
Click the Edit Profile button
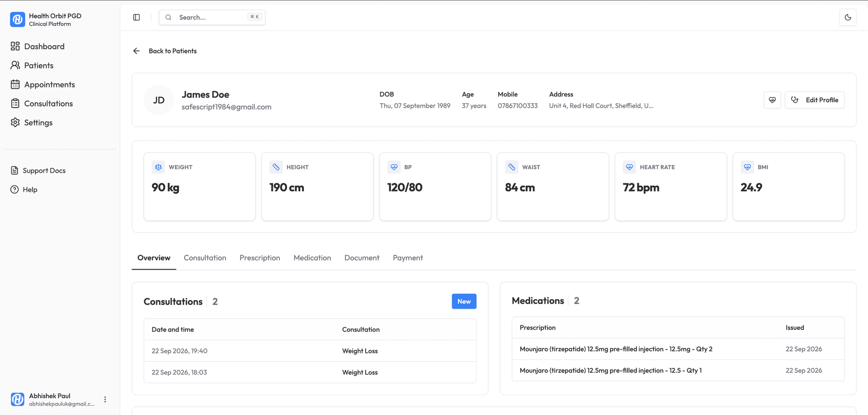click(x=815, y=100)
